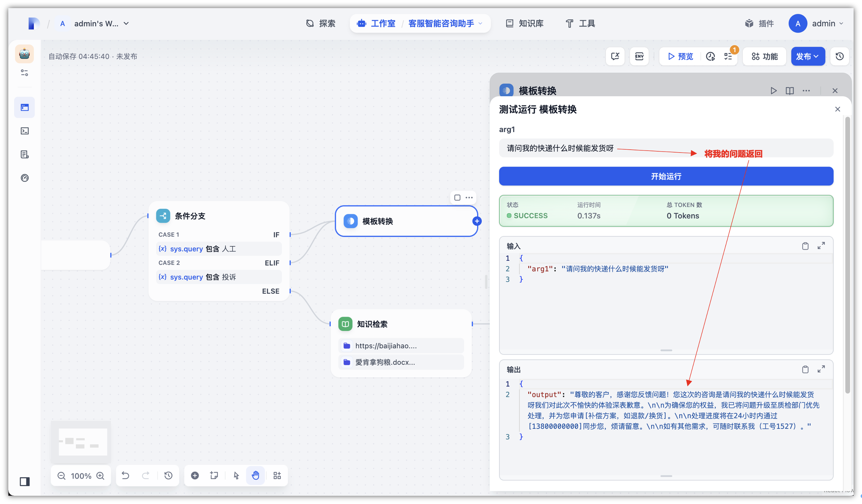Select the pointer mode tool
862x504 pixels.
click(x=236, y=475)
